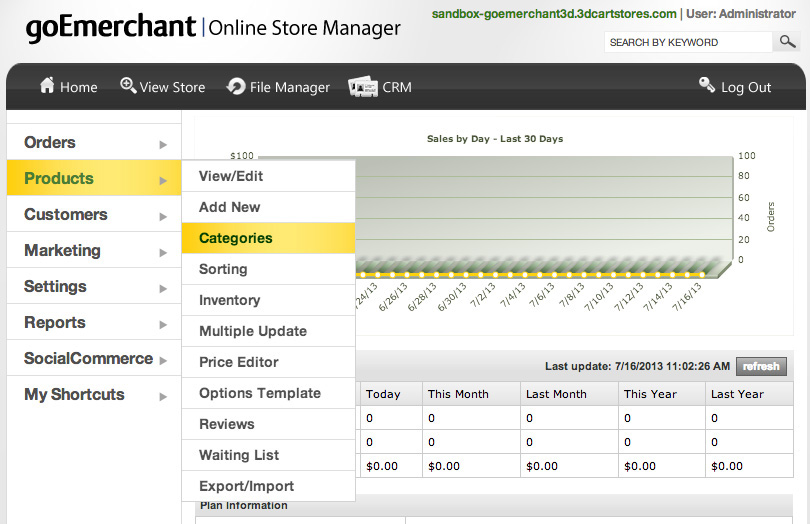Open the Settings sidebar menu
The height and width of the screenshot is (524, 810).
pos(94,286)
